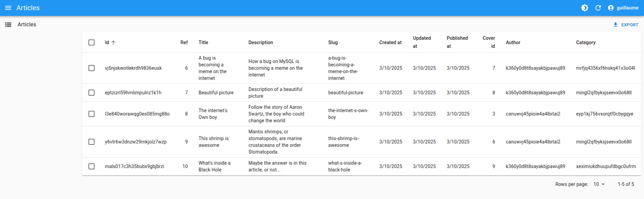Image resolution: width=644 pixels, height=199 pixels.
Task: Open Articles in the sidebar menu
Action: (27, 24)
